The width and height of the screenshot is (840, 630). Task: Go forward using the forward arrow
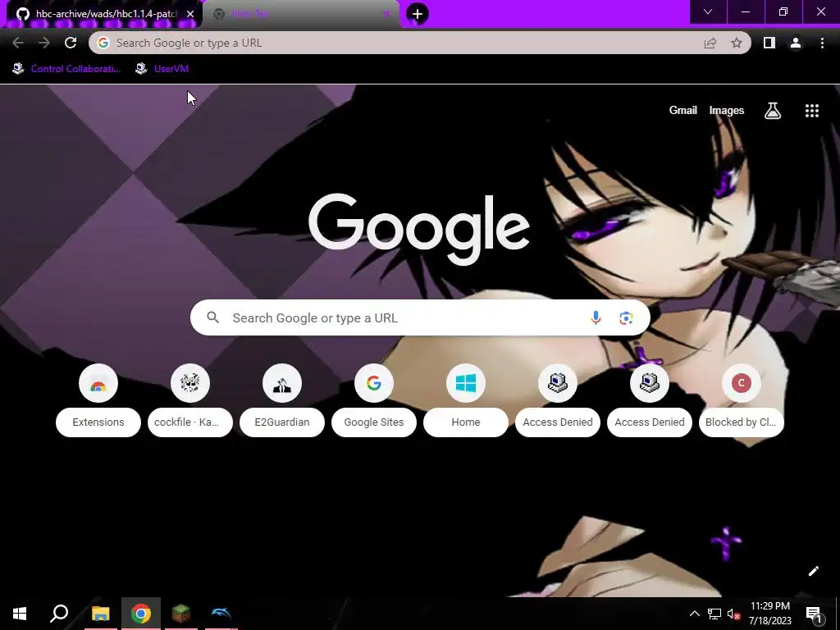(x=44, y=43)
